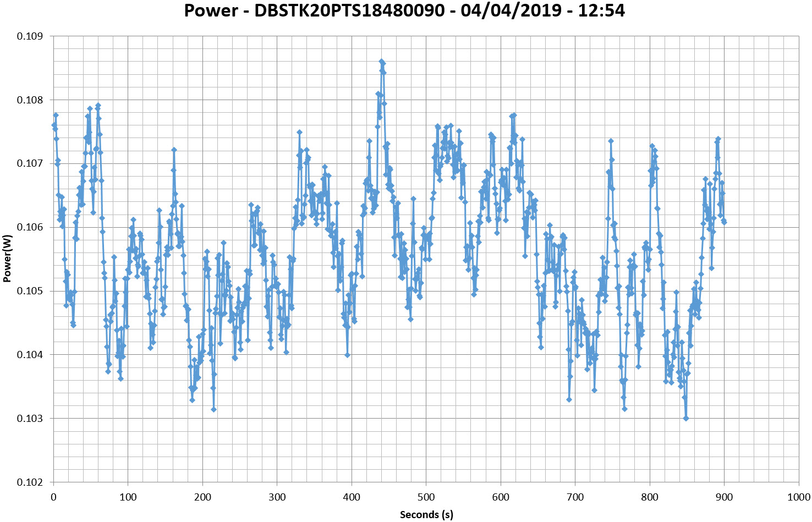Click the chart title text
The image size is (812, 522).
(x=404, y=10)
